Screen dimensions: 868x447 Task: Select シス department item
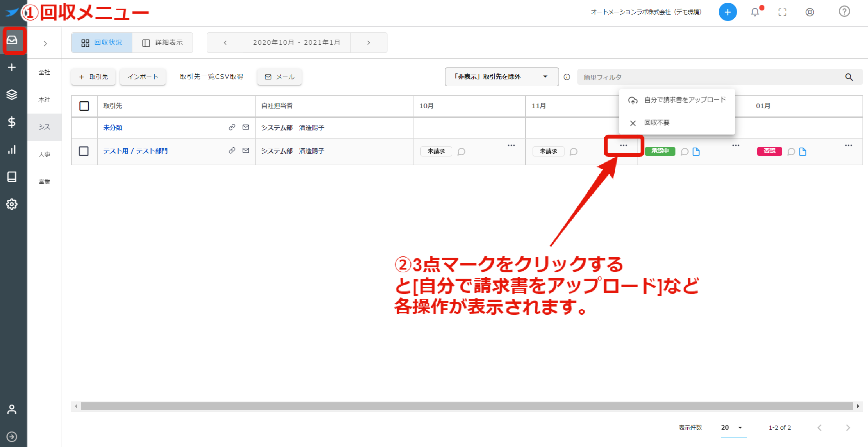click(x=44, y=127)
